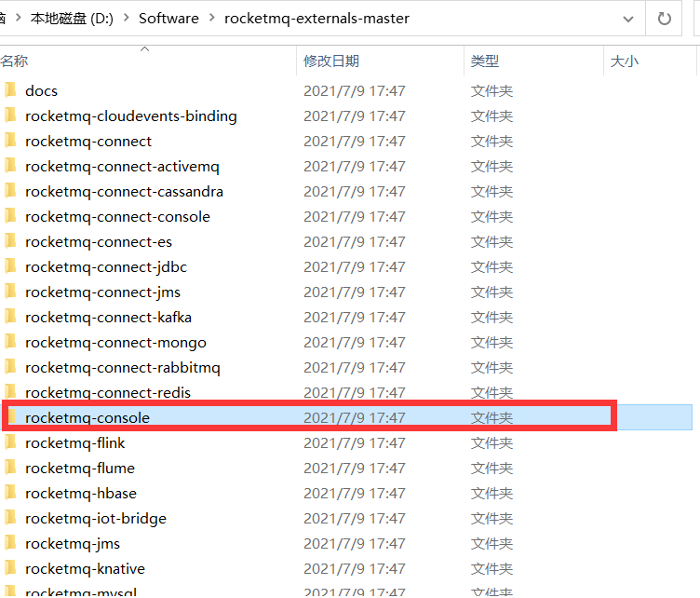Select the rocketmq-connect-es folder name
700x598 pixels.
pyautogui.click(x=99, y=242)
